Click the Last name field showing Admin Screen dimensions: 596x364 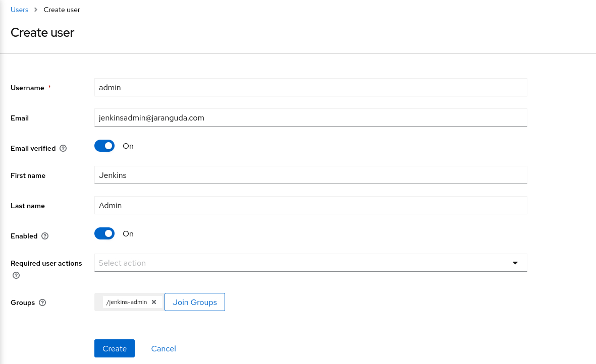(x=310, y=205)
